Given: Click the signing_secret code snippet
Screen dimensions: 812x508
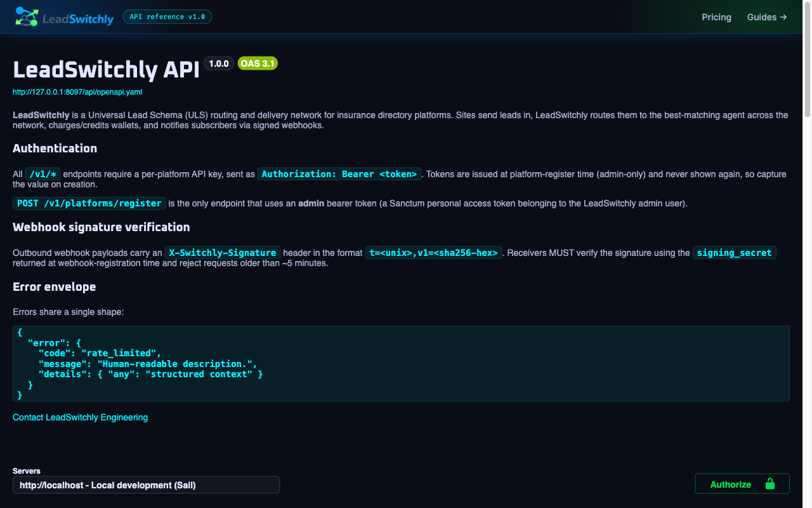Looking at the screenshot, I should click(735, 253).
